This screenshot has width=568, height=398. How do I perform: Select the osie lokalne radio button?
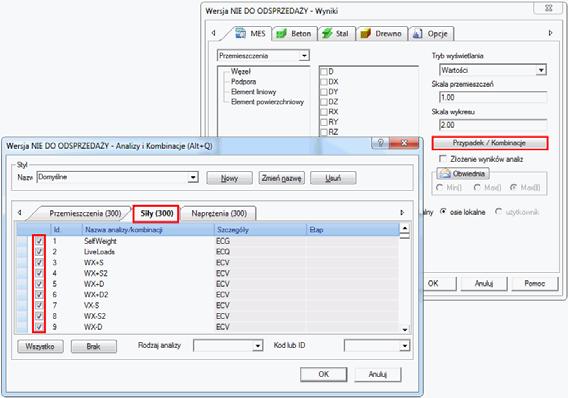click(443, 211)
